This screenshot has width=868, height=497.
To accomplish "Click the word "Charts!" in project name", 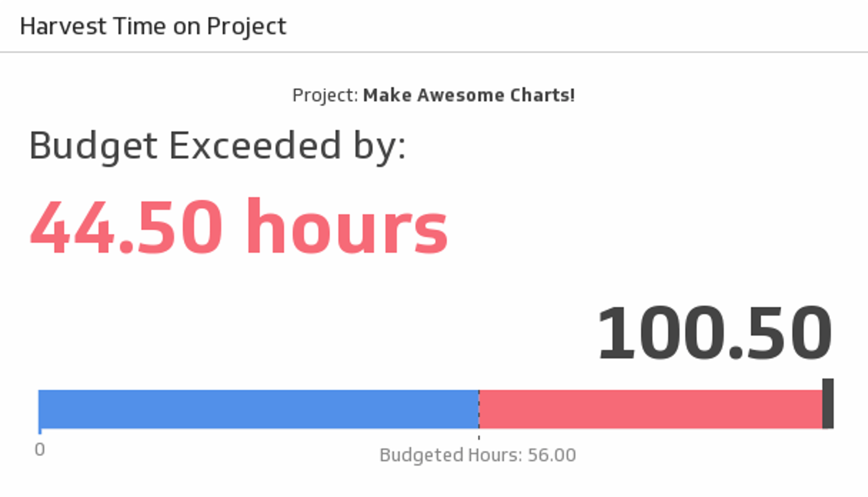I will pos(542,95).
